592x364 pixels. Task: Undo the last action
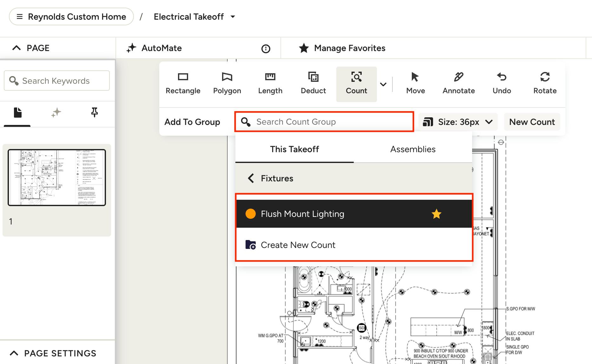[x=502, y=83]
